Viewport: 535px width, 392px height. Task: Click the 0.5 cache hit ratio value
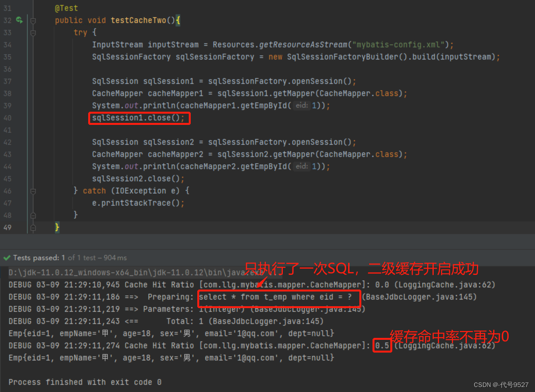point(382,346)
